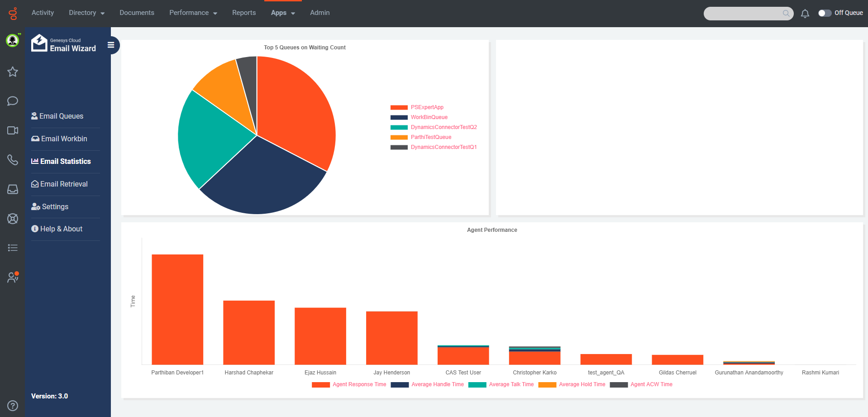Viewport: 868px width, 417px height.
Task: Open Email Retrieval in the sidebar
Action: click(64, 184)
